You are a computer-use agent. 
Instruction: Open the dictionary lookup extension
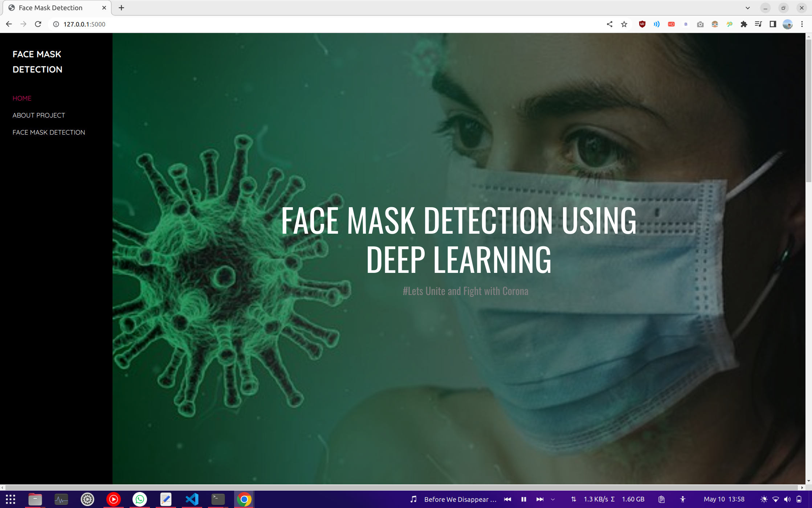click(x=729, y=24)
